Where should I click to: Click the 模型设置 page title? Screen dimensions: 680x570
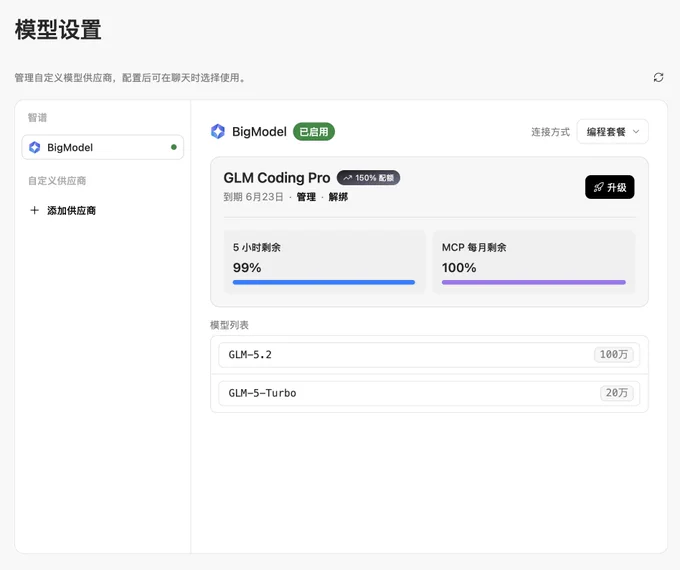click(x=58, y=30)
